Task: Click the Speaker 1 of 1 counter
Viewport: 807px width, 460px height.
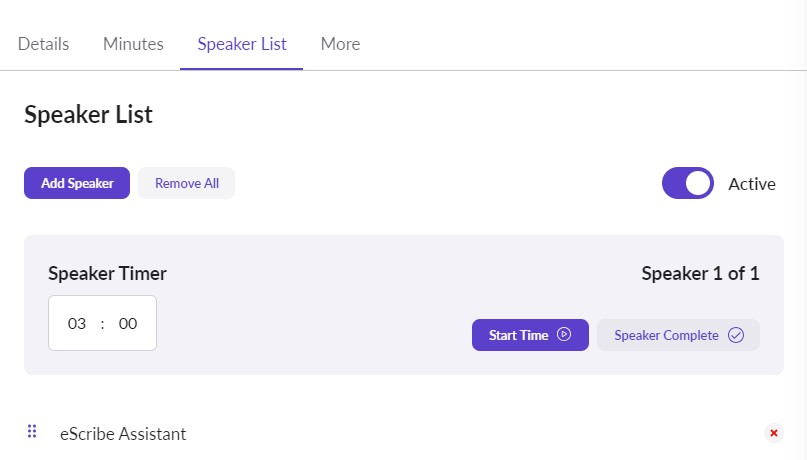Action: click(700, 273)
